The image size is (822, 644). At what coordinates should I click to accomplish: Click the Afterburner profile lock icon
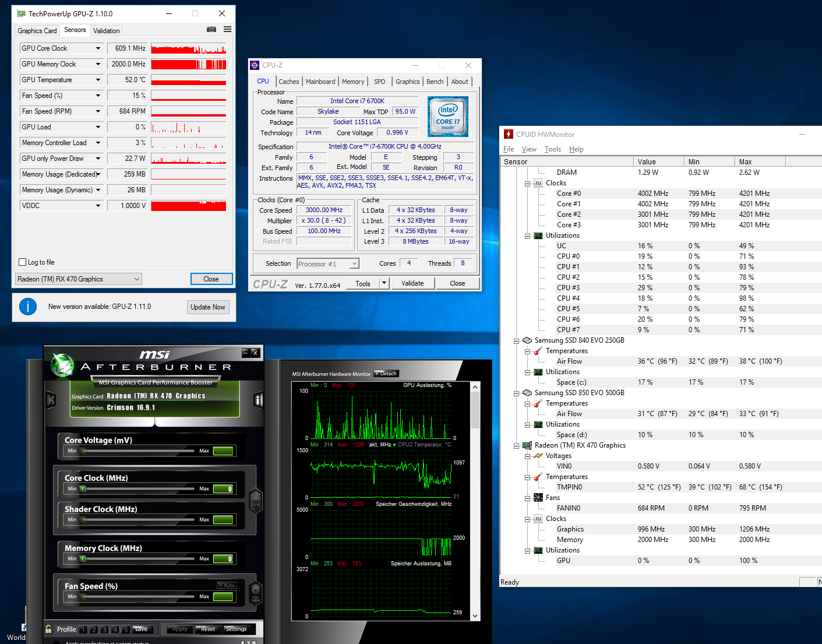(48, 629)
